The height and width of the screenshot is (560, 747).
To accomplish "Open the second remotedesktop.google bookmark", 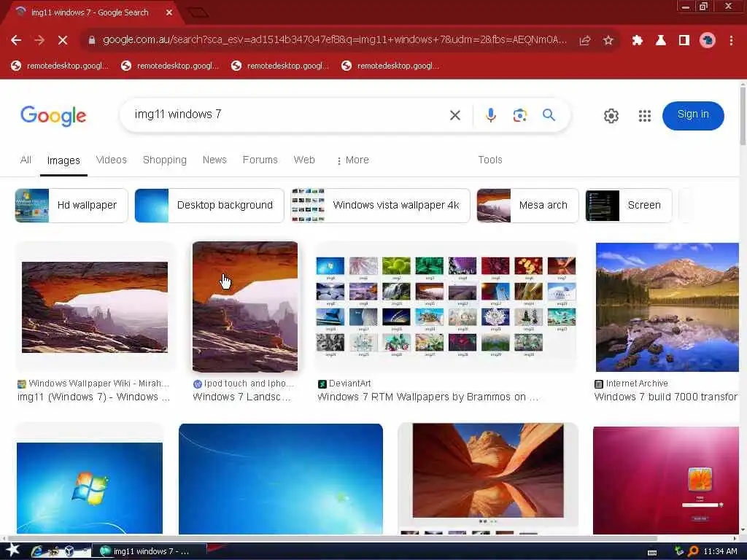I will (170, 66).
